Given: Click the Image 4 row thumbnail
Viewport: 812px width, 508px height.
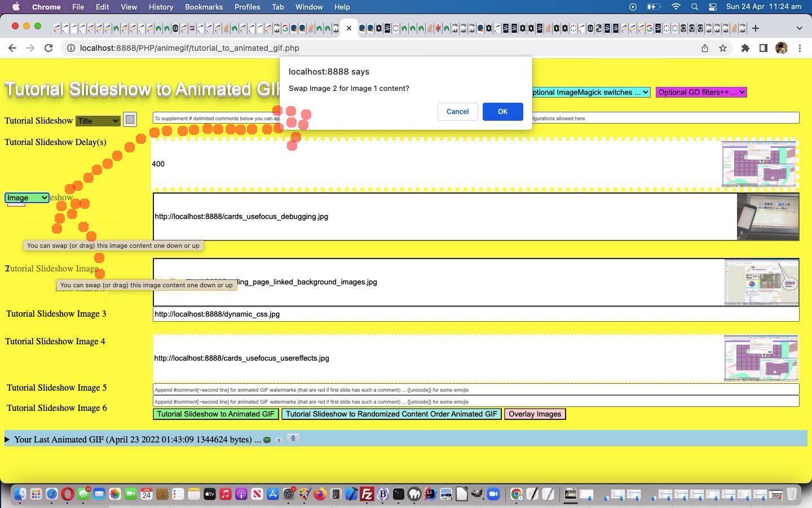Looking at the screenshot, I should click(761, 358).
